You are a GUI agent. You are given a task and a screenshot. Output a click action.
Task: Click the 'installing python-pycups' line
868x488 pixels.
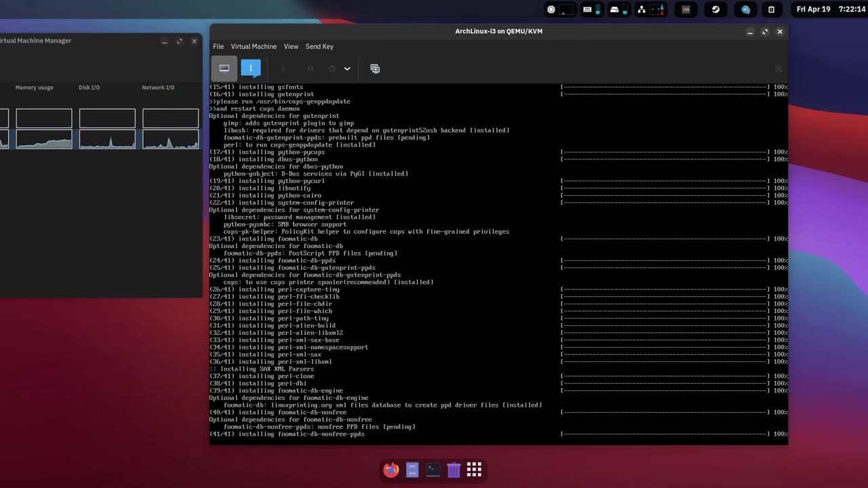tap(267, 152)
